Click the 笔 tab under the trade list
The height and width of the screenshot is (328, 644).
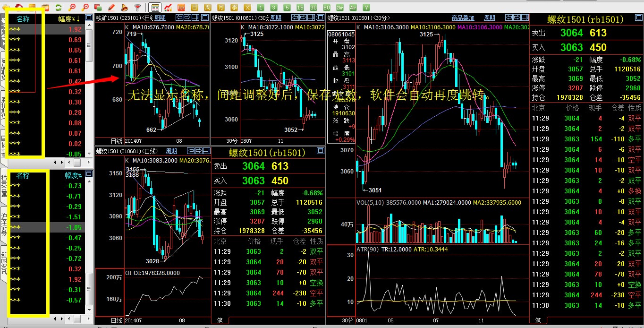click(220, 320)
